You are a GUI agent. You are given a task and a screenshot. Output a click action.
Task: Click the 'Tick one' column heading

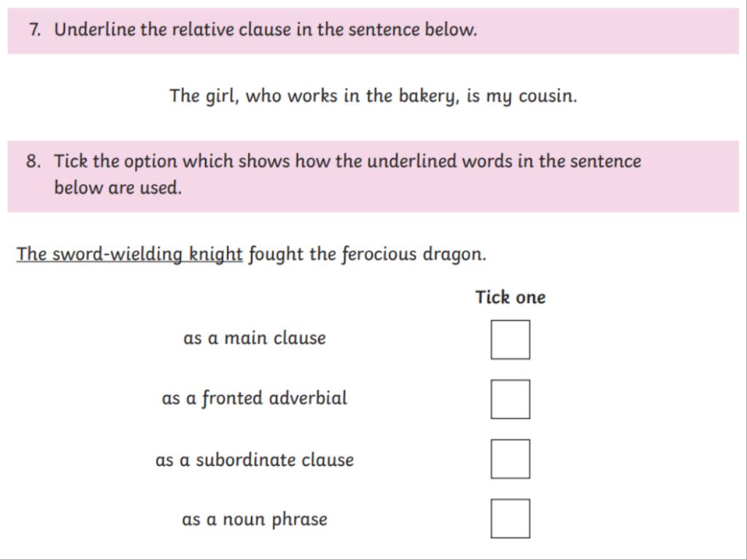coord(510,297)
